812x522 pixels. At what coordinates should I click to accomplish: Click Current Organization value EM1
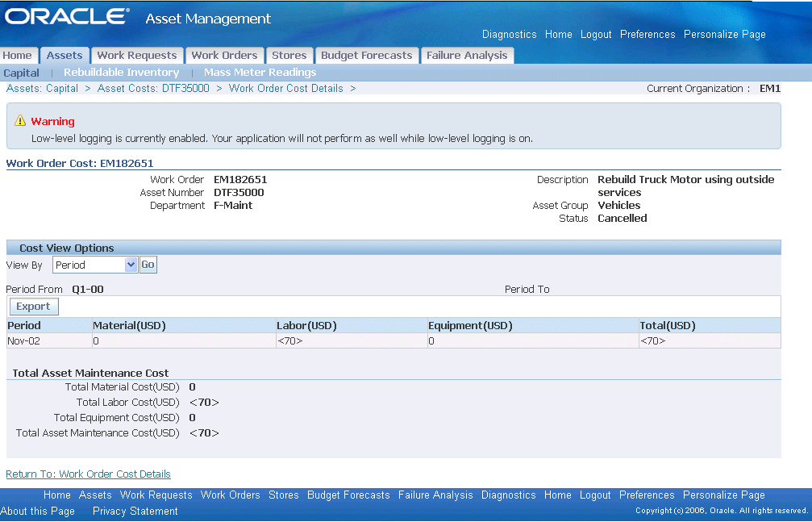point(770,89)
